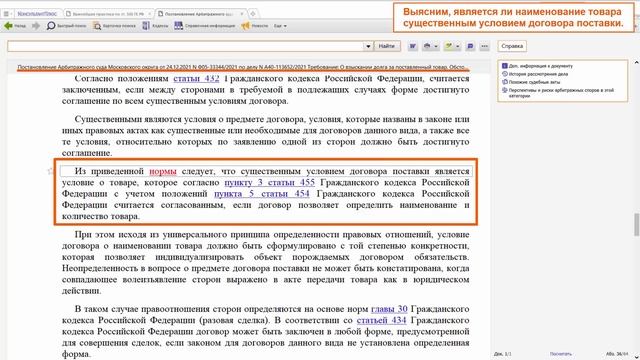Click the print icon
Image resolution: width=640 pixels, height=360 pixels.
click(427, 46)
